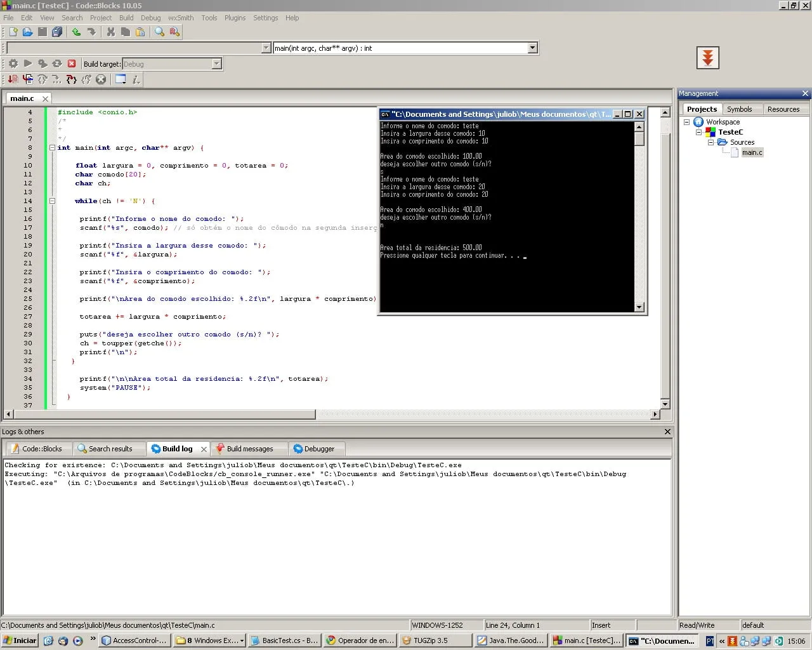Click the Run to cursor debug icon
This screenshot has height=650, width=812.
[27, 79]
